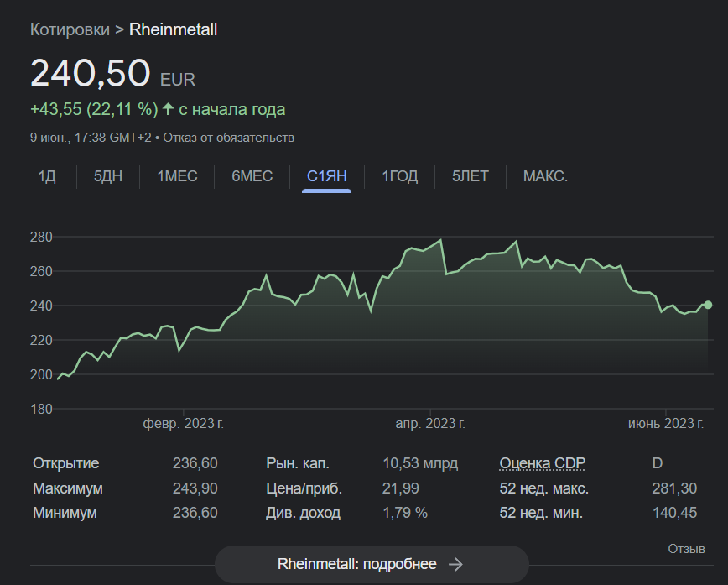Click the Минимум row label
The width and height of the screenshot is (728, 585).
pyautogui.click(x=65, y=513)
